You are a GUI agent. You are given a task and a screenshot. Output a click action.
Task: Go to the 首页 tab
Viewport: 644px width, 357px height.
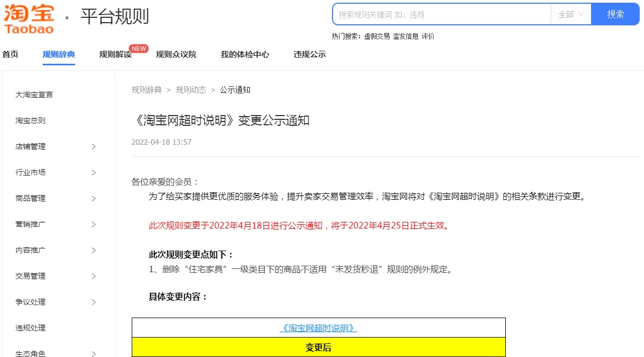coord(10,55)
